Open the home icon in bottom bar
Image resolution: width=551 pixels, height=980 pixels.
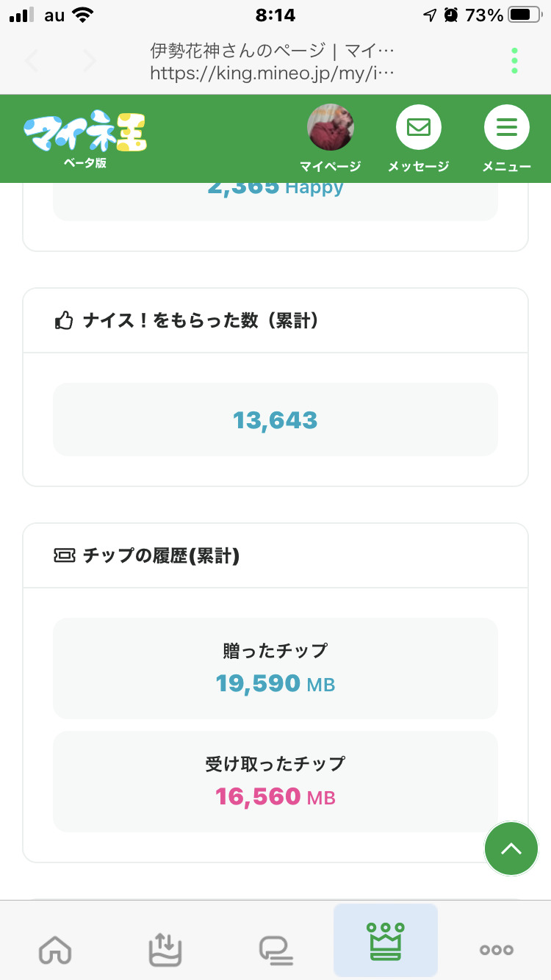55,949
